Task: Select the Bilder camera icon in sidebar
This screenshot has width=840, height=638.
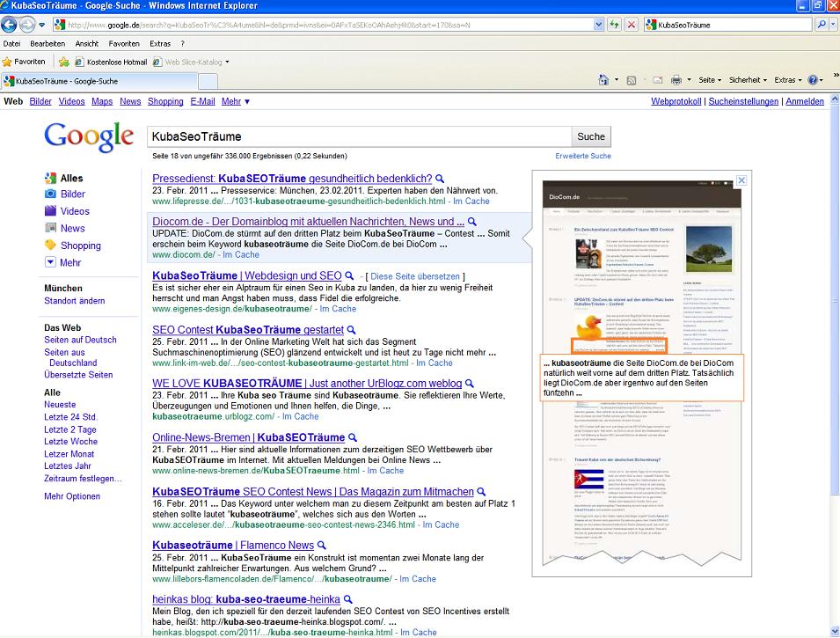Action: 50,194
